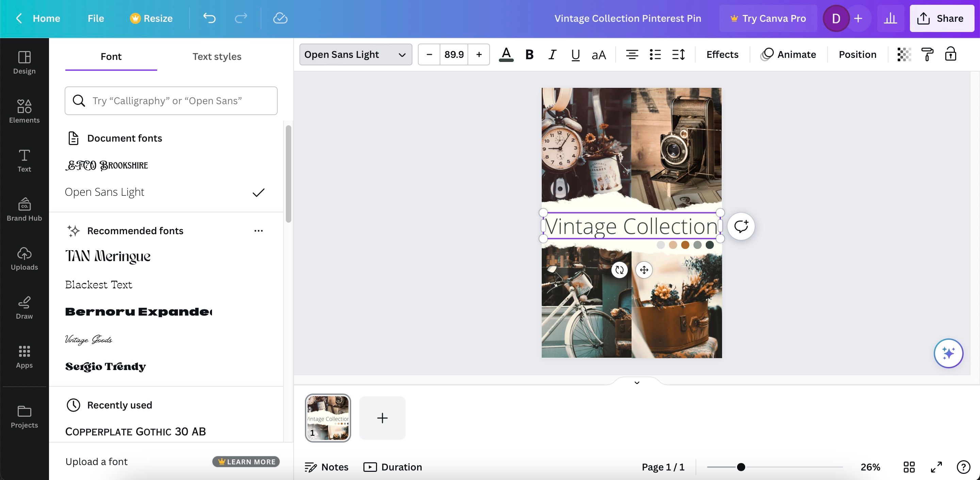
Task: Click the undo arrow icon
Action: 209,18
